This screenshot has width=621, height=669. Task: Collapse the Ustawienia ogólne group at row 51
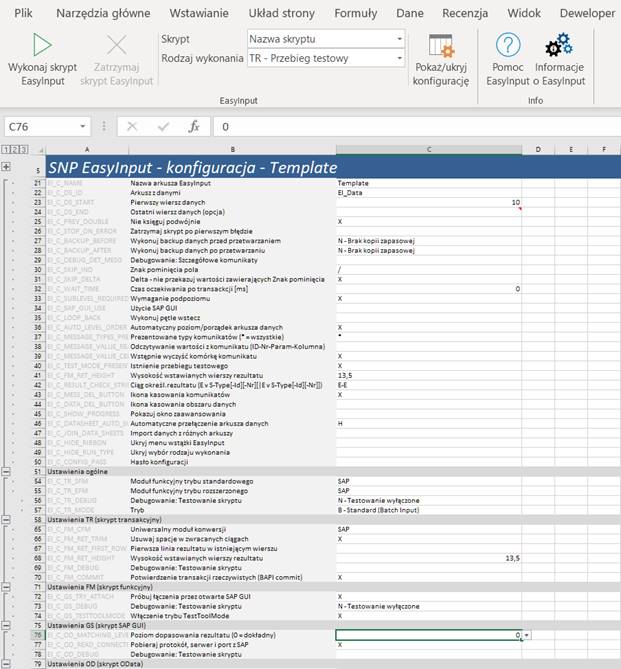tap(6, 471)
